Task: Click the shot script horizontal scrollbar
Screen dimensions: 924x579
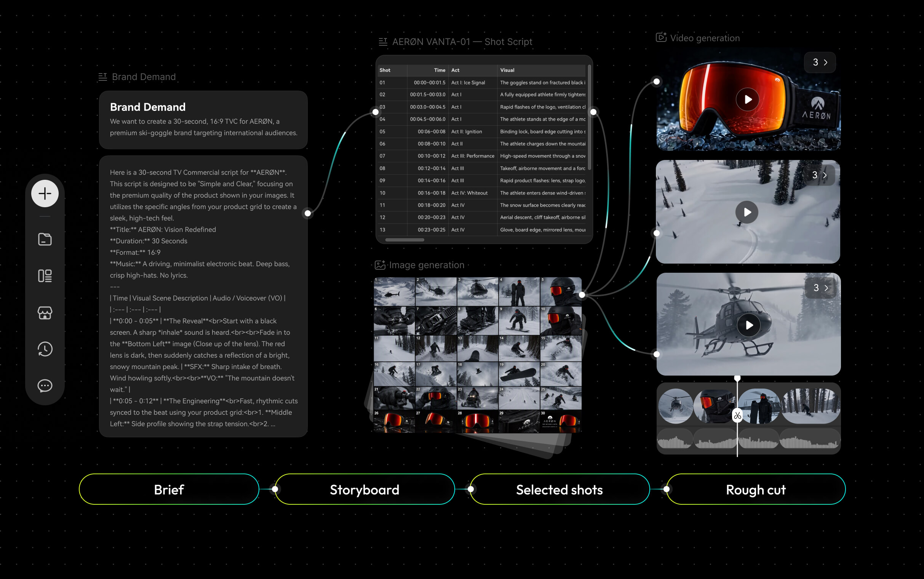Action: pos(404,240)
